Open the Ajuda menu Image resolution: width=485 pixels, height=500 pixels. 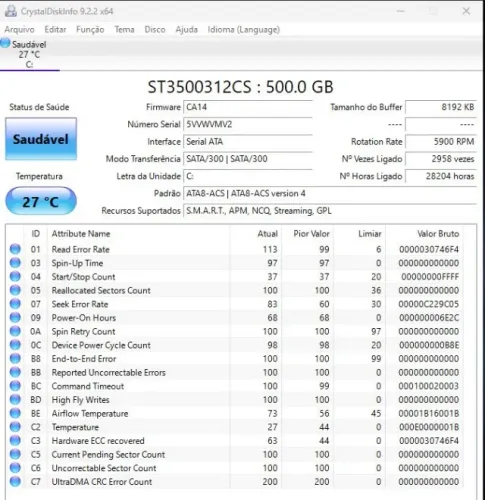(187, 30)
